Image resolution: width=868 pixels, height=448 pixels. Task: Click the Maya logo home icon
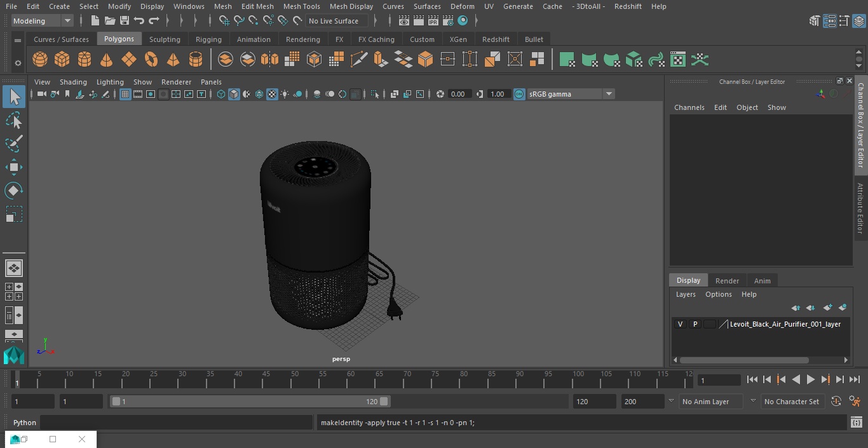coord(14,355)
